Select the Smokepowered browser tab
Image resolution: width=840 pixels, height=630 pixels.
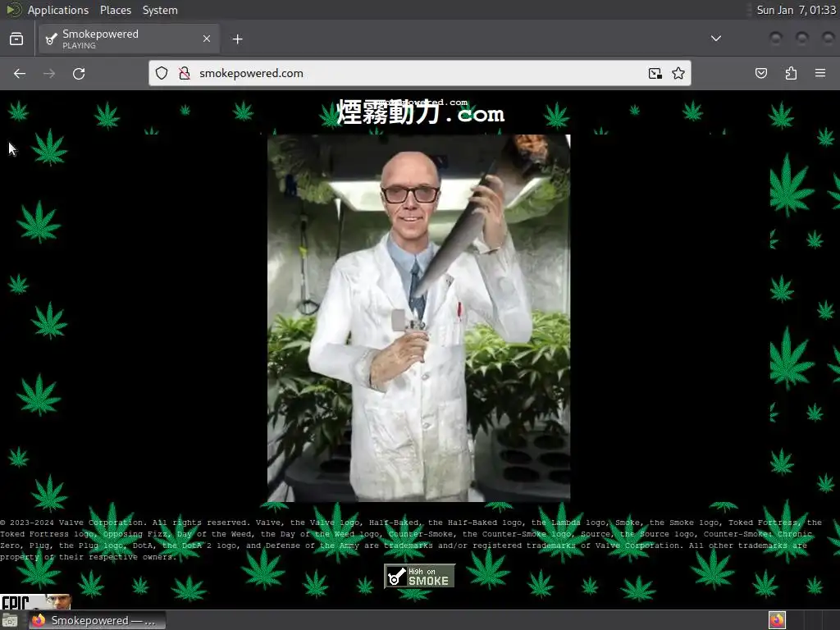[x=129, y=39]
